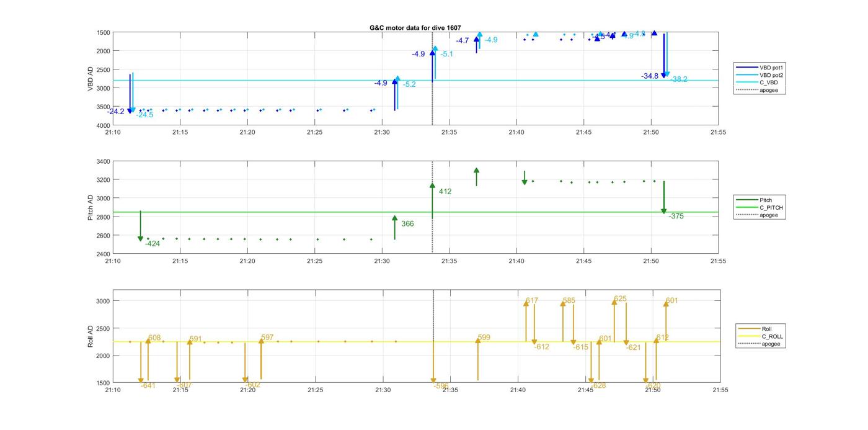The height and width of the screenshot is (430, 868).
Task: Click the '2400' tick on the Pitch axis
Action: pyautogui.click(x=104, y=254)
